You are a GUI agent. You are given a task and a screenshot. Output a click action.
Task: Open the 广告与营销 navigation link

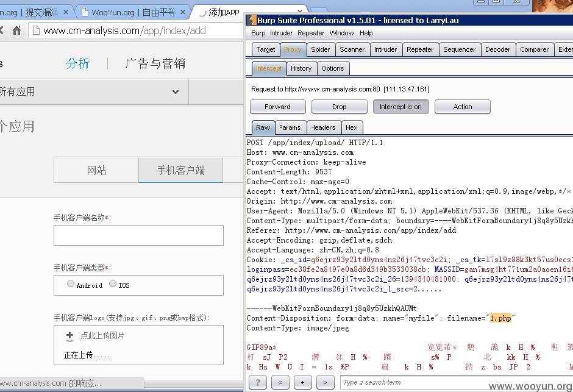[x=155, y=63]
